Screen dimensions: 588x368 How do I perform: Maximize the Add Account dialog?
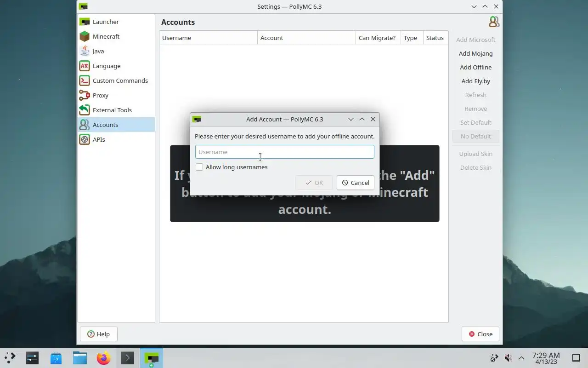[362, 119]
